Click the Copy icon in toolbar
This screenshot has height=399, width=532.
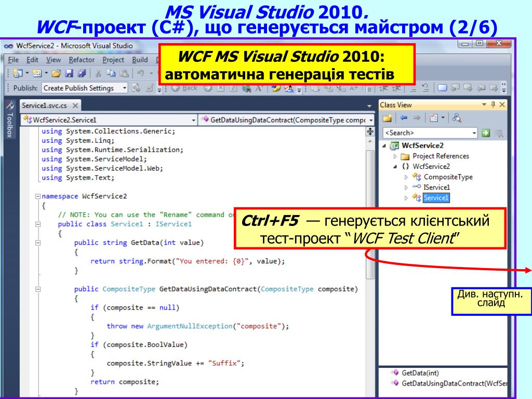(111, 73)
